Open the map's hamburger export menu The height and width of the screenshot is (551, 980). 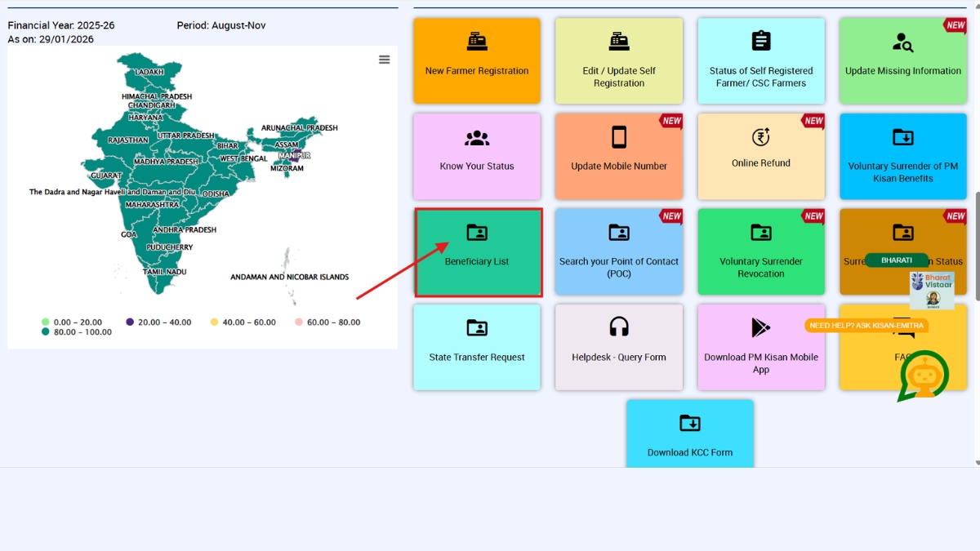(384, 59)
